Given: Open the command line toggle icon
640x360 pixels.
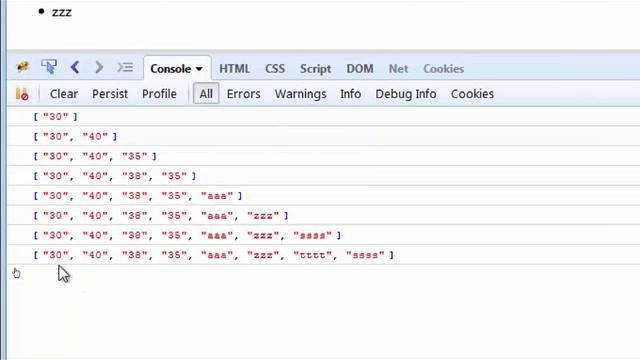Looking at the screenshot, I should coord(125,67).
